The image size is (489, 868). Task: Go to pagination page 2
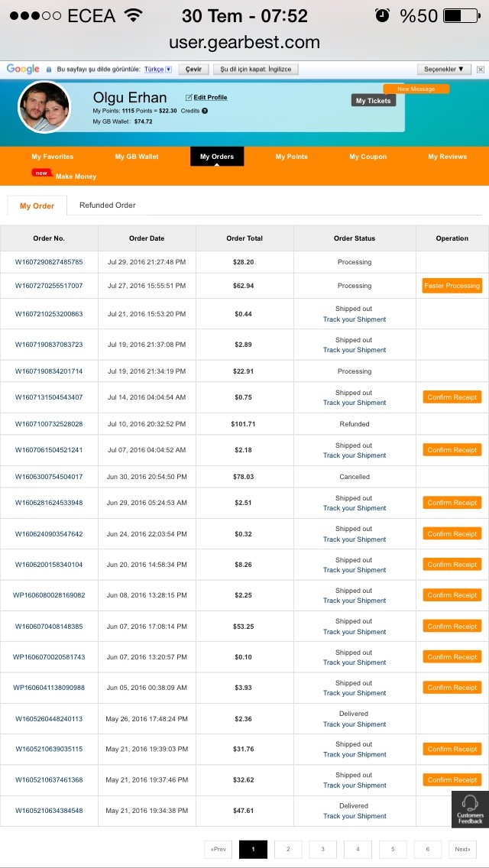[x=288, y=849]
